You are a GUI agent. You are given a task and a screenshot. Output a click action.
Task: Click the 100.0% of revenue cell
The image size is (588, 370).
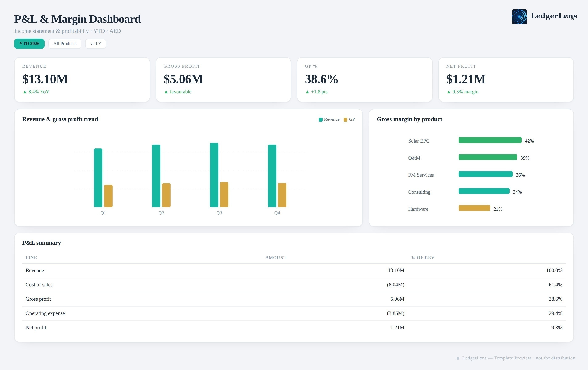coord(554,270)
